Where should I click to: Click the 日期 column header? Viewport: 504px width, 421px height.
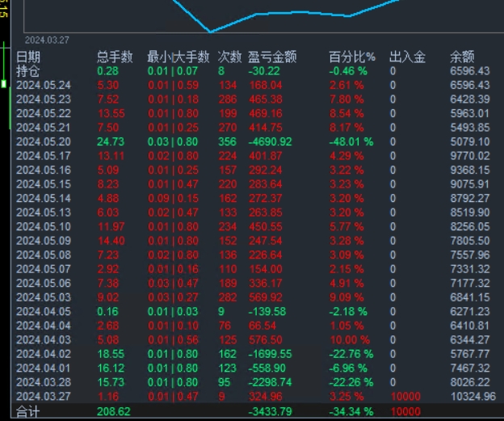pos(28,57)
